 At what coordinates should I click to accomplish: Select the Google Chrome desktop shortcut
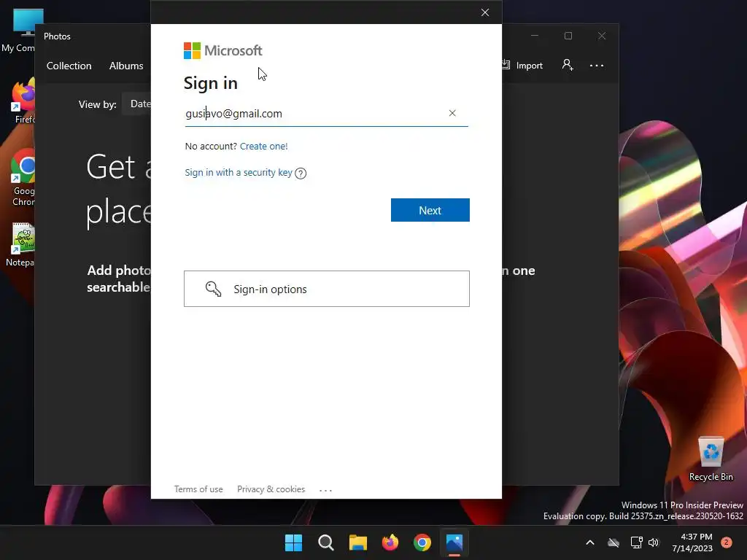(23, 178)
